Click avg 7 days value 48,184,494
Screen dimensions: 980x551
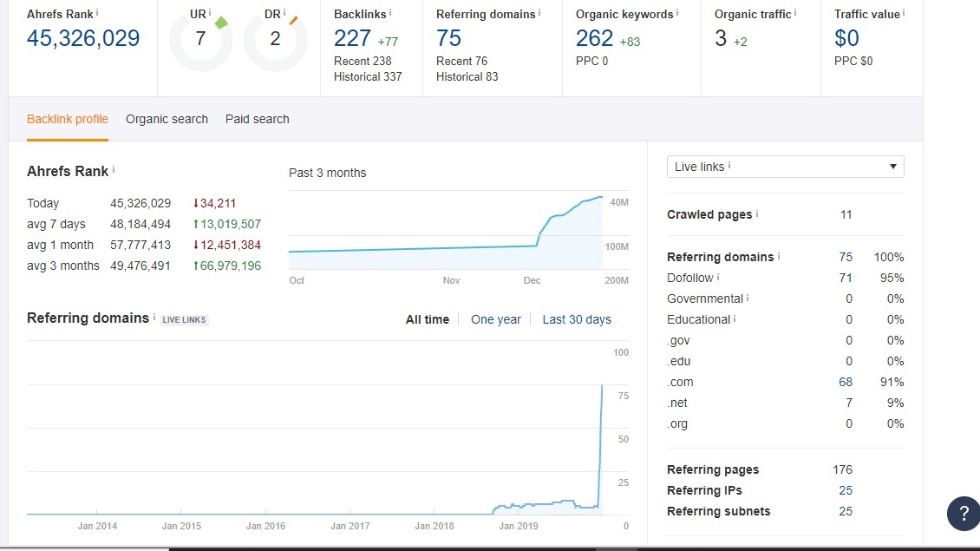tap(140, 224)
